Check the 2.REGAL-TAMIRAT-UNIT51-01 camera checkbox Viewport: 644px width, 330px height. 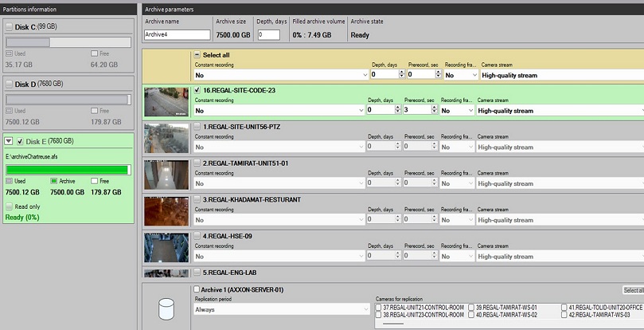tap(197, 163)
